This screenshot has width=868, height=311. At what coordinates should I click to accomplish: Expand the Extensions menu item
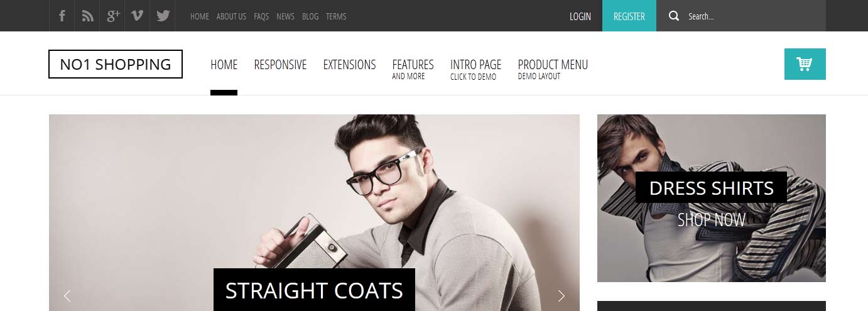(x=349, y=65)
